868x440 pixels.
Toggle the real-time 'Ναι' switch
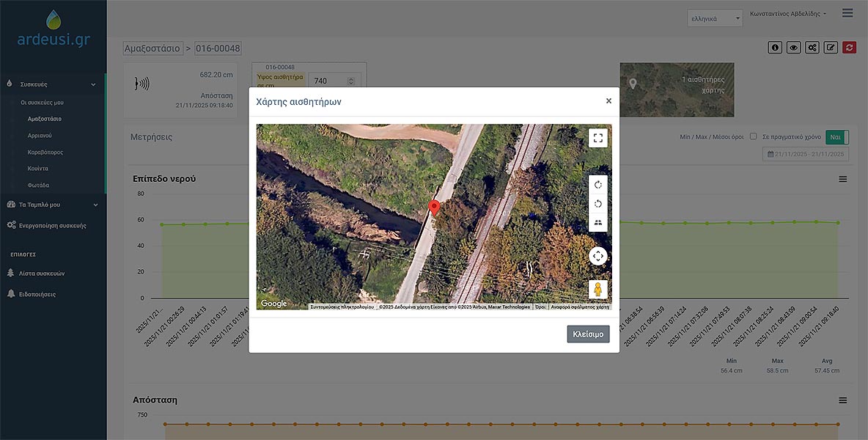point(836,137)
